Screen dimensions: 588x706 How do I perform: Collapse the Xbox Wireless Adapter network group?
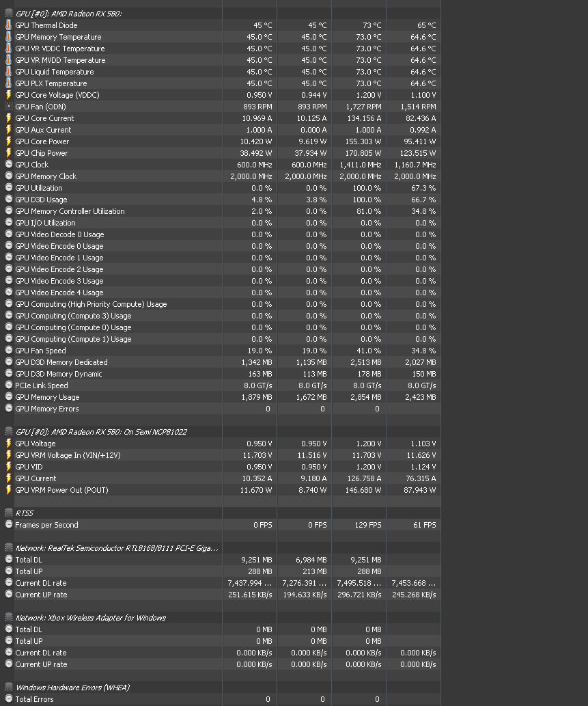point(9,618)
